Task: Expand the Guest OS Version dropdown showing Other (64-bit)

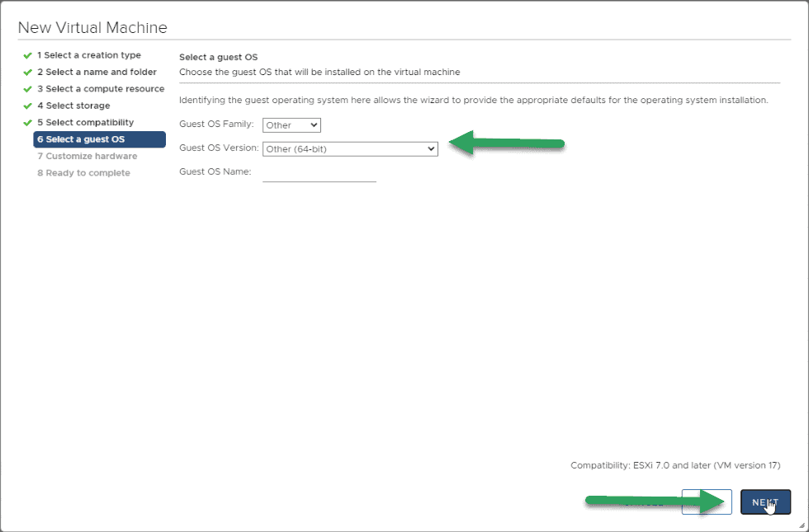Action: [x=350, y=149]
